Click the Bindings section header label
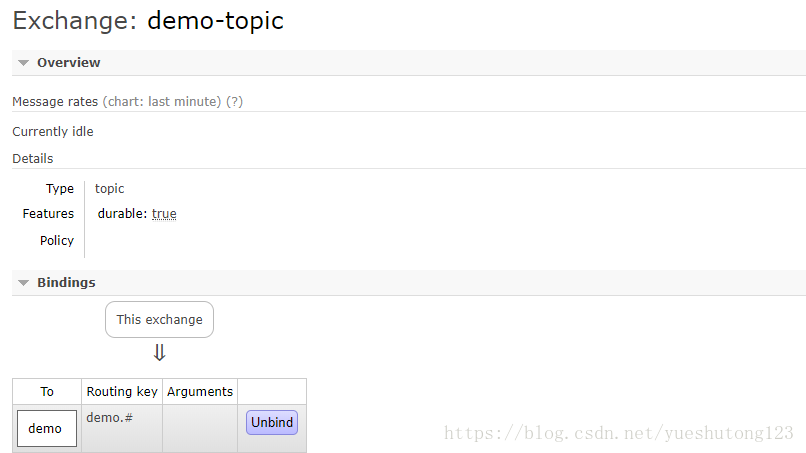Image resolution: width=806 pixels, height=453 pixels. [66, 283]
